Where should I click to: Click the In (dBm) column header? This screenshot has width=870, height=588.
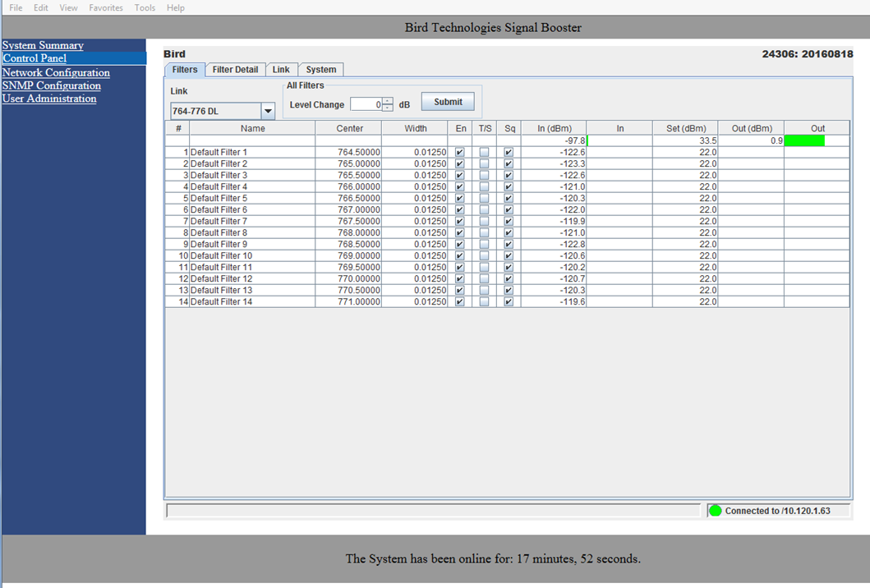pos(554,128)
